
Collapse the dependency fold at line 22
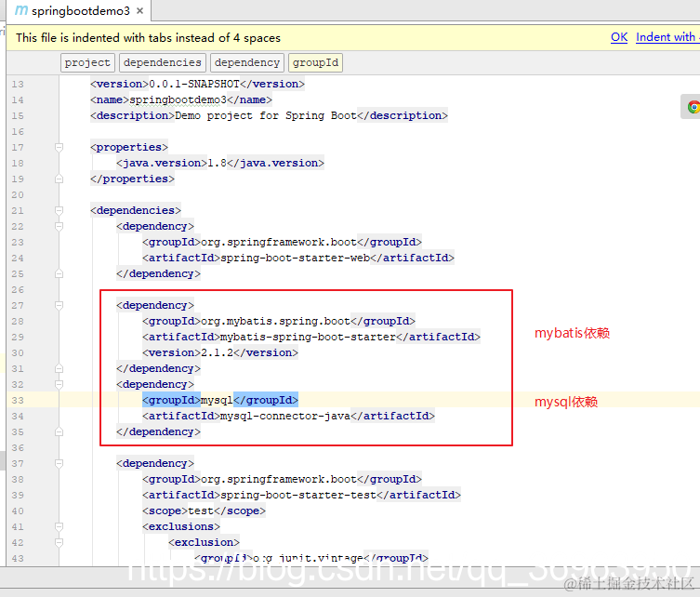point(59,226)
